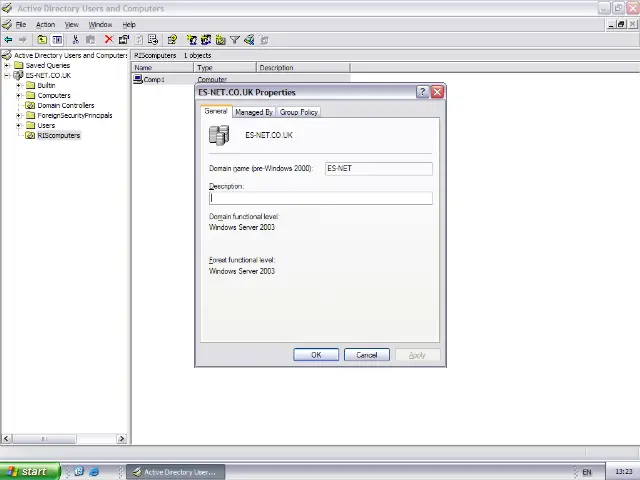The image size is (640, 480).
Task: Click the Copy toolbar icon
Action: (91, 40)
